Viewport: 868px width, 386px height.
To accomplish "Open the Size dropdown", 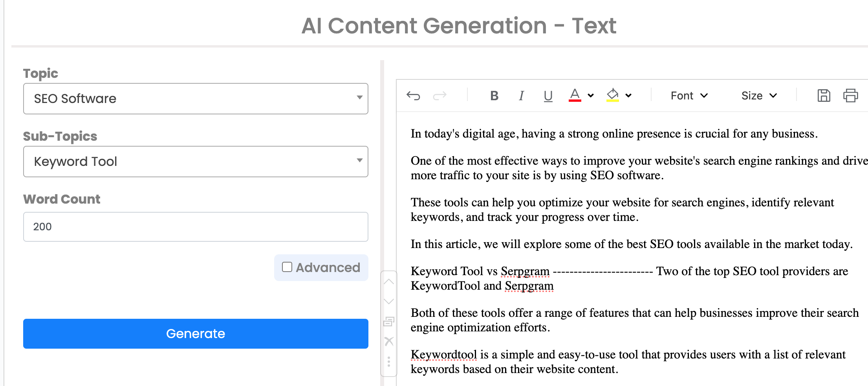I will (759, 96).
